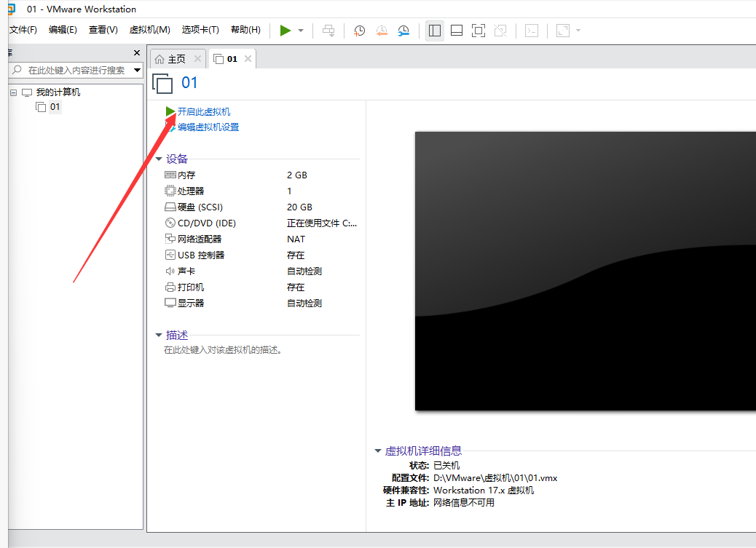Open the 查看(V) menu
The height and width of the screenshot is (548, 756).
[x=103, y=30]
